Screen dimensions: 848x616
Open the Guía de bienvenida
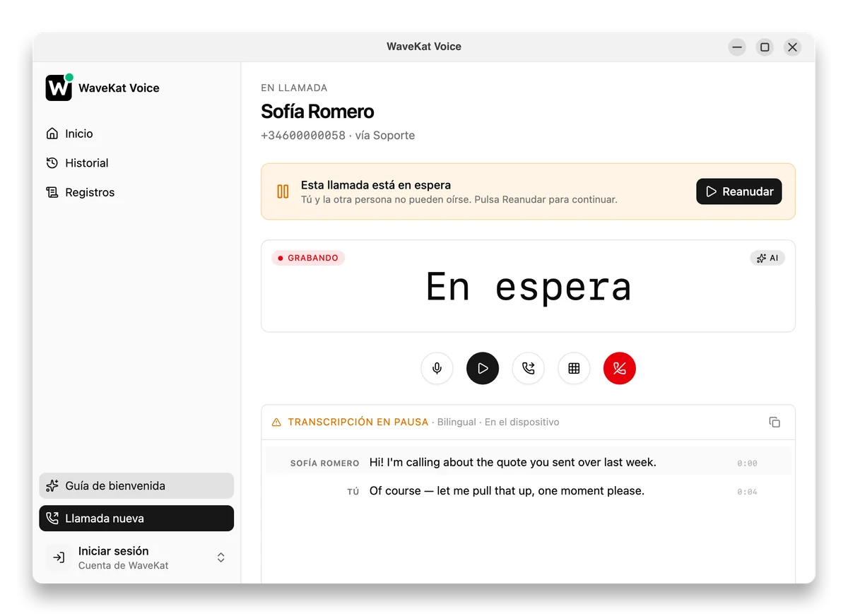pos(136,486)
